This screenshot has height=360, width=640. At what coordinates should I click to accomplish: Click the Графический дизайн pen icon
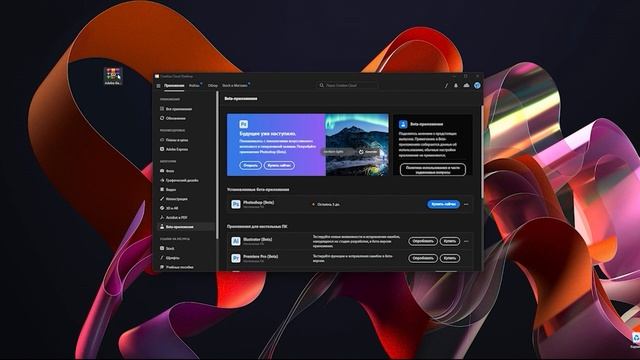[162, 180]
